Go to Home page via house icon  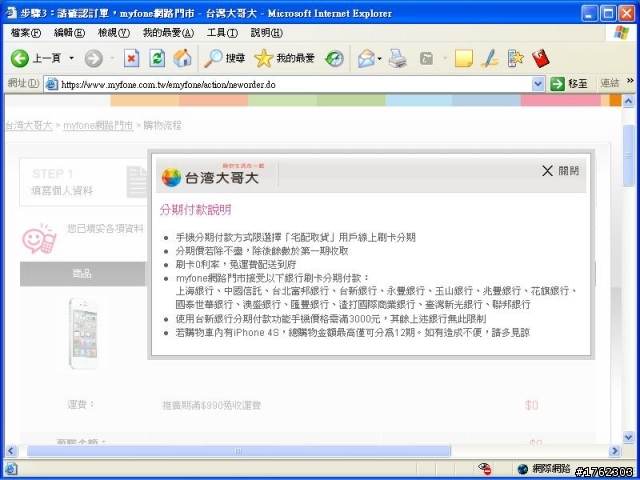pos(182,59)
